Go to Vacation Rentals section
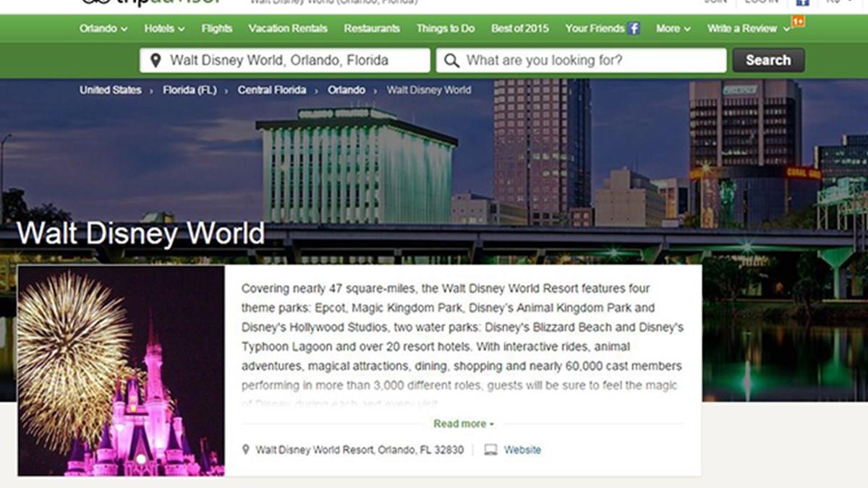This screenshot has width=868, height=488. (288, 28)
